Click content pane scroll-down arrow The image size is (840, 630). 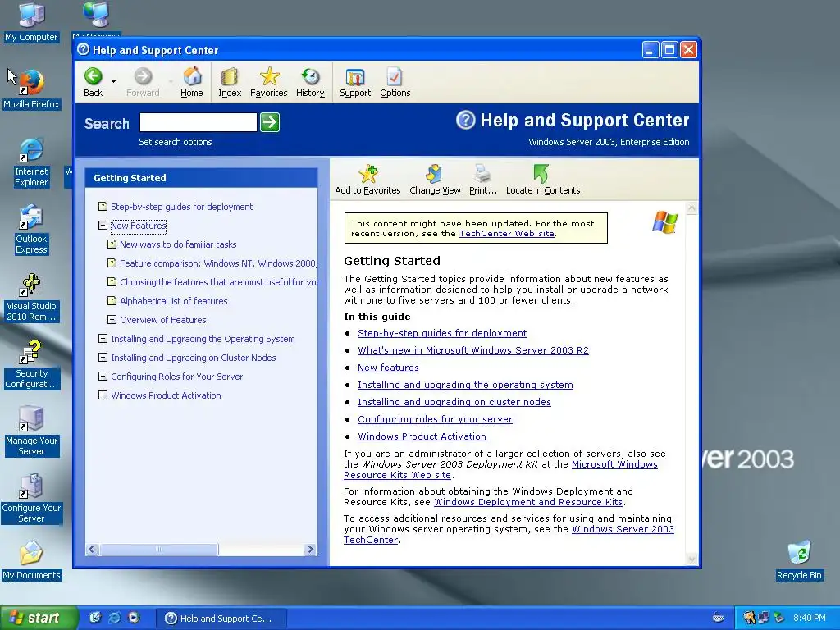(692, 559)
